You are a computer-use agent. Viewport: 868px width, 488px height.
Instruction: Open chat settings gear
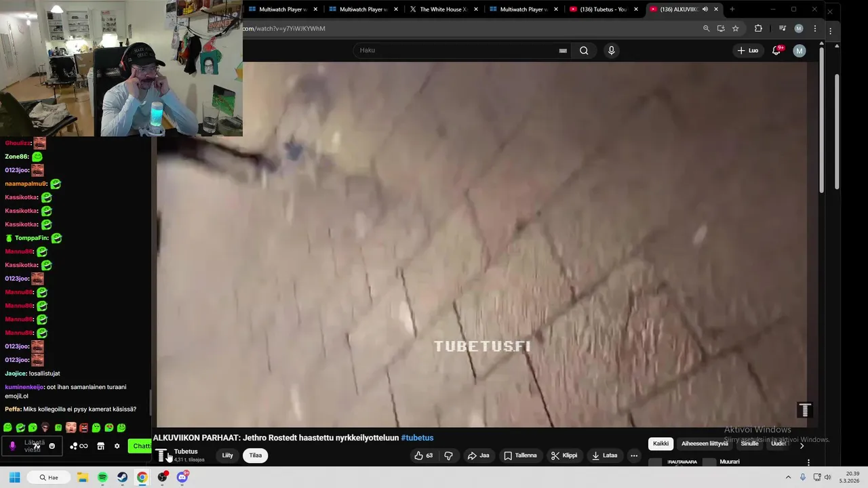(x=117, y=446)
